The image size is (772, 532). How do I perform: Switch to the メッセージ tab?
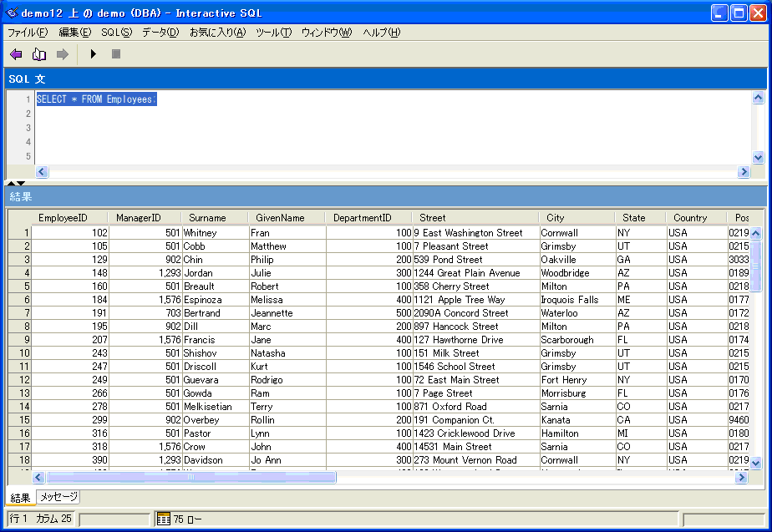(x=58, y=497)
